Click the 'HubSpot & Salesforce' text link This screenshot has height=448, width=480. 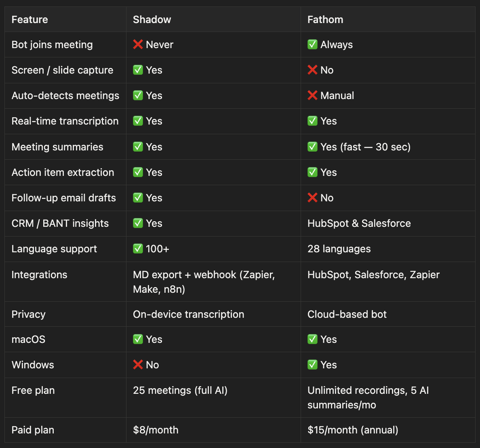coord(359,223)
